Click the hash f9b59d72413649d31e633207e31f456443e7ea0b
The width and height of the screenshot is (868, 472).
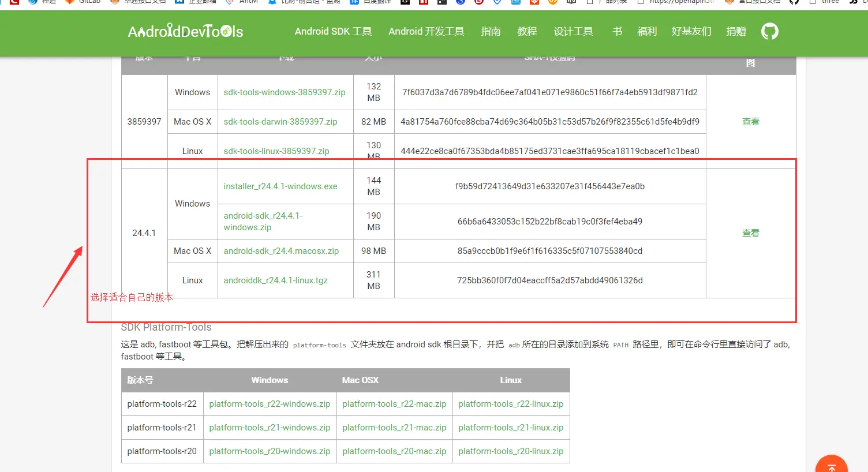[550, 186]
